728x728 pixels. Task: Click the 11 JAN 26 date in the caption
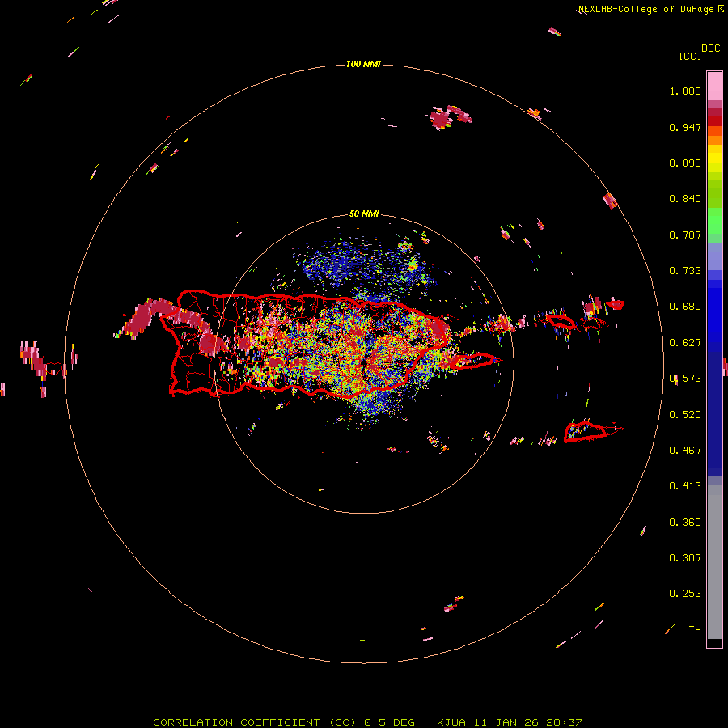pyautogui.click(x=506, y=722)
